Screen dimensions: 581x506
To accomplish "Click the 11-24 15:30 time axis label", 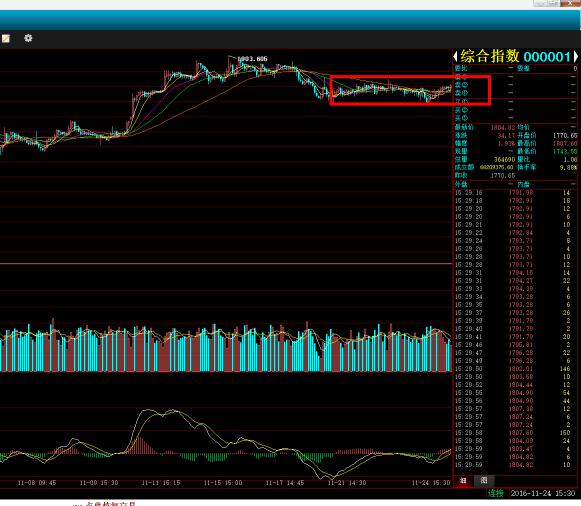I will click(x=431, y=483).
